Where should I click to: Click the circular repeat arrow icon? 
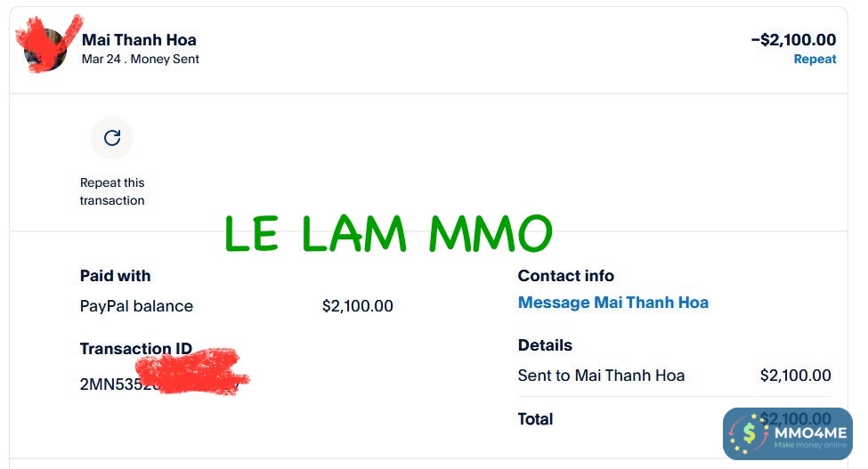[x=112, y=138]
